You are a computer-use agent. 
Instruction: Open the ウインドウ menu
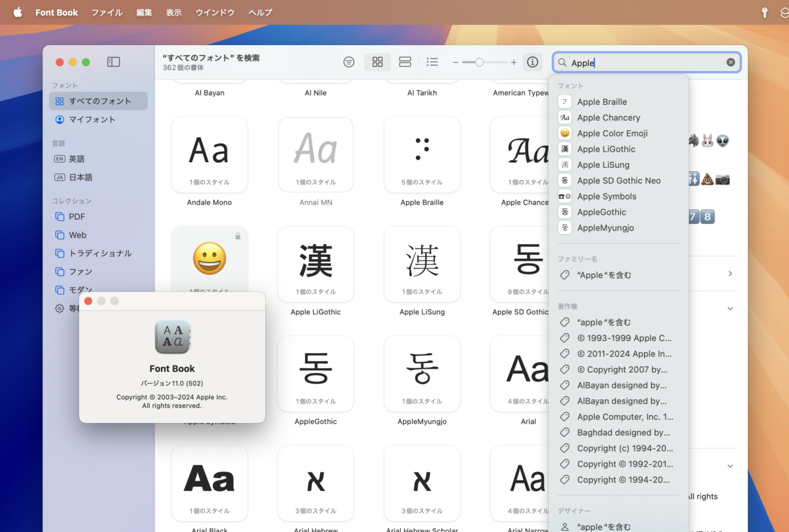(x=215, y=12)
